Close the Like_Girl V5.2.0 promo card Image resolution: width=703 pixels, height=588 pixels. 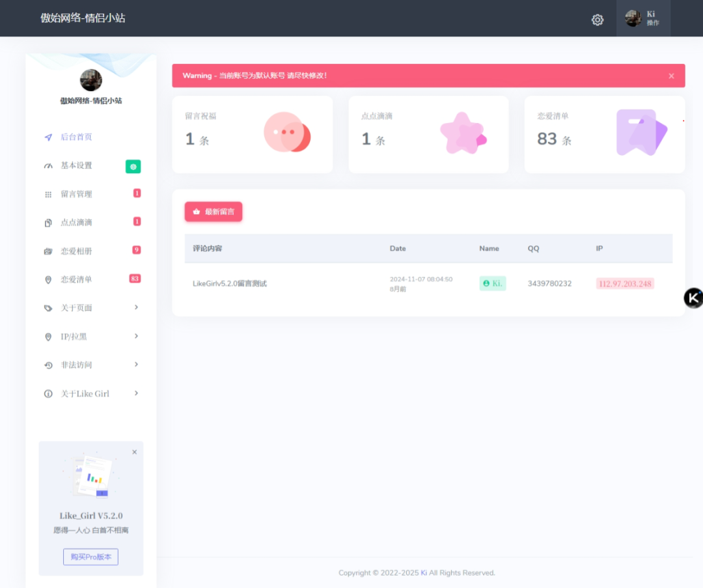(135, 452)
